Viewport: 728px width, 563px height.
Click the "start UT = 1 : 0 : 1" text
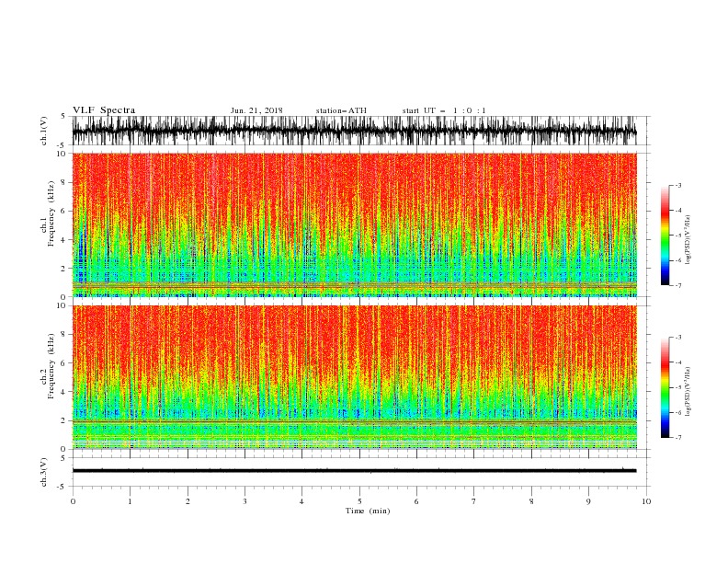pyautogui.click(x=444, y=110)
